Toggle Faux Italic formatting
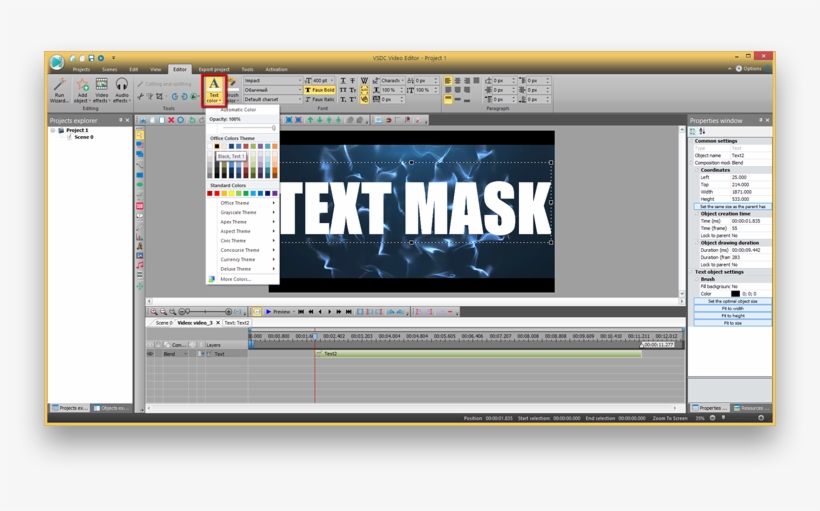 320,99
